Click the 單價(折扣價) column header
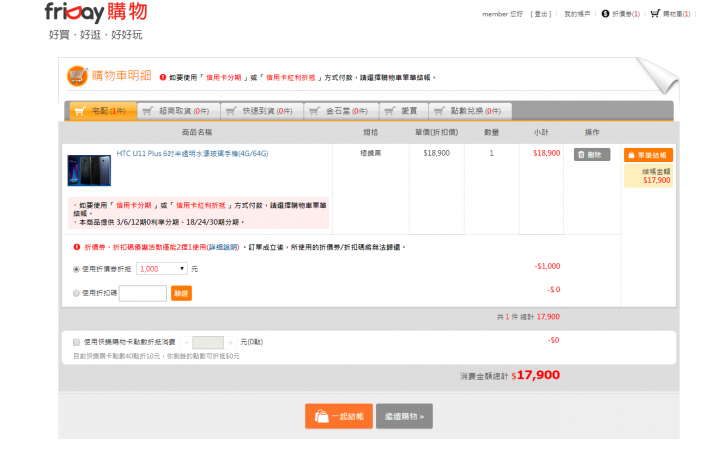Viewport: 720px width, 452px height. coord(437,132)
